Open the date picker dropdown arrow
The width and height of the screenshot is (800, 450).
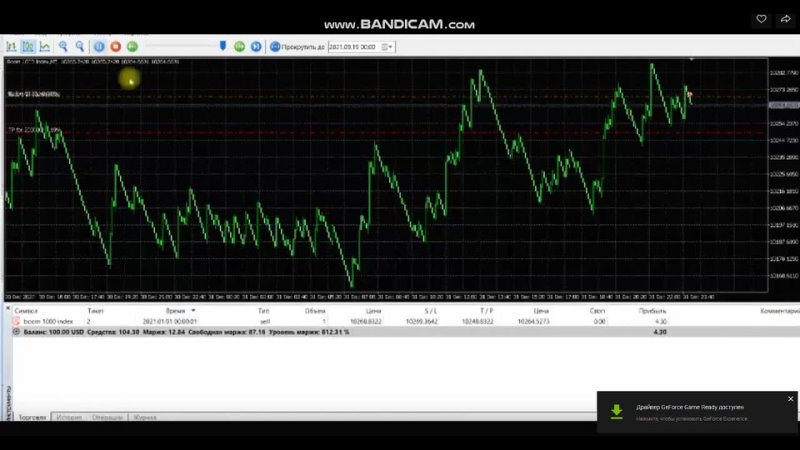click(x=388, y=47)
